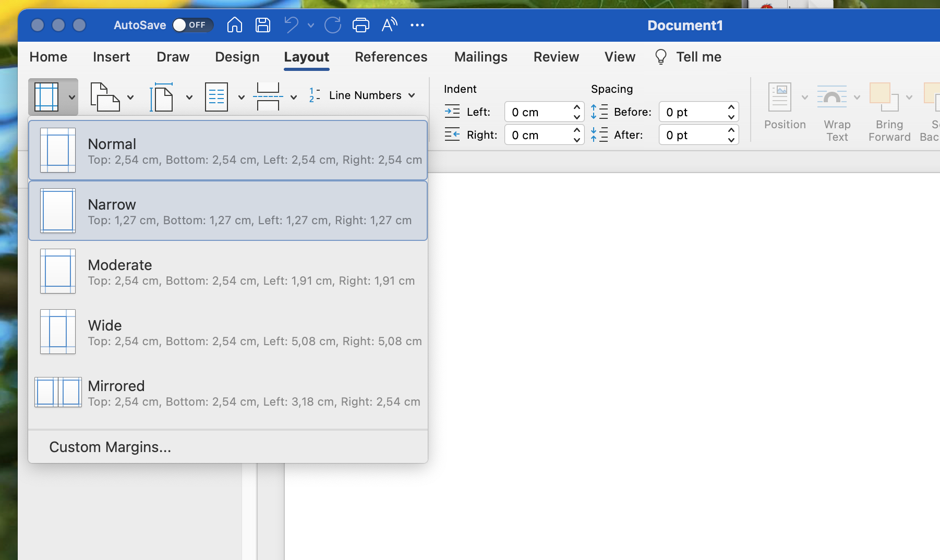The width and height of the screenshot is (940, 560).
Task: Switch to the Insert tab
Action: pos(111,57)
